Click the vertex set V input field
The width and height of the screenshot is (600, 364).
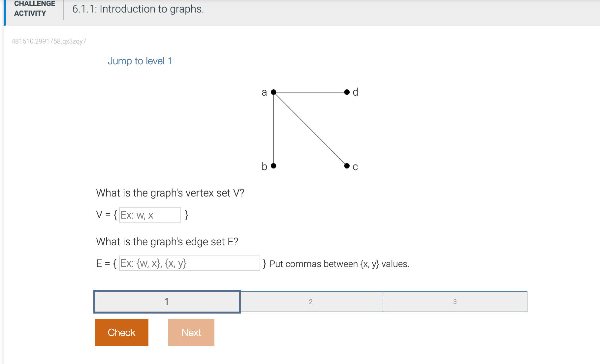tap(149, 215)
